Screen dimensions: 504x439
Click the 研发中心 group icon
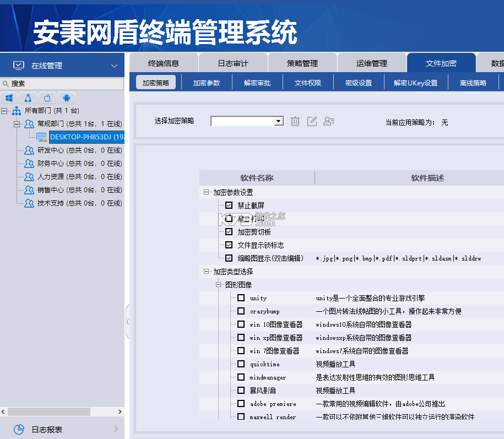point(29,150)
